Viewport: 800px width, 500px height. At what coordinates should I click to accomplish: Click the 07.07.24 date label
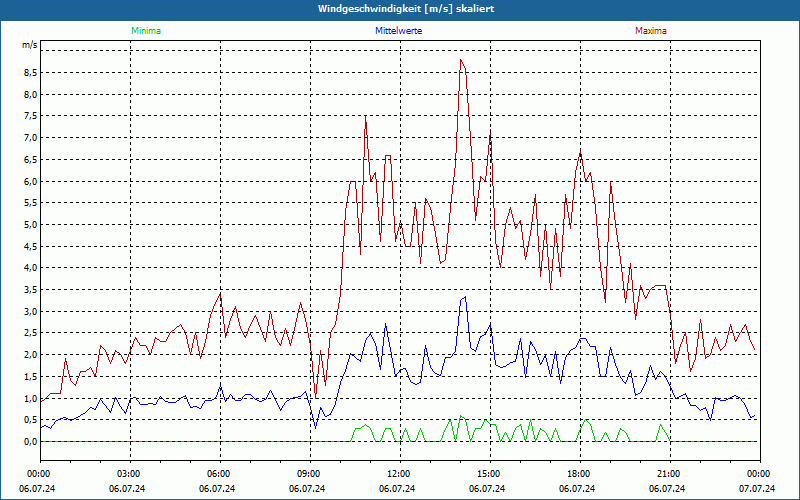point(757,489)
